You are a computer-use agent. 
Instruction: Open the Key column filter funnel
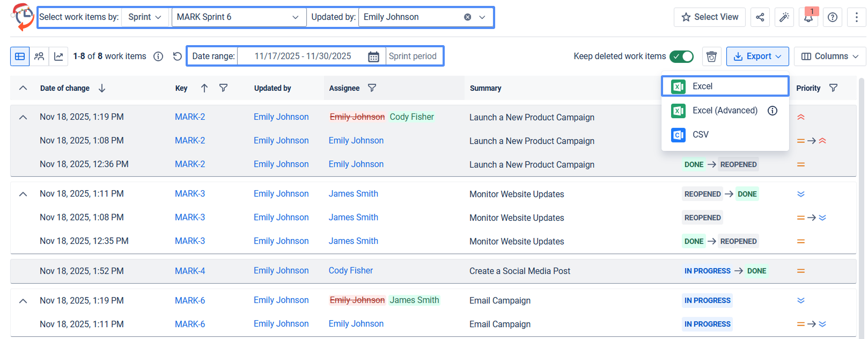coord(224,88)
